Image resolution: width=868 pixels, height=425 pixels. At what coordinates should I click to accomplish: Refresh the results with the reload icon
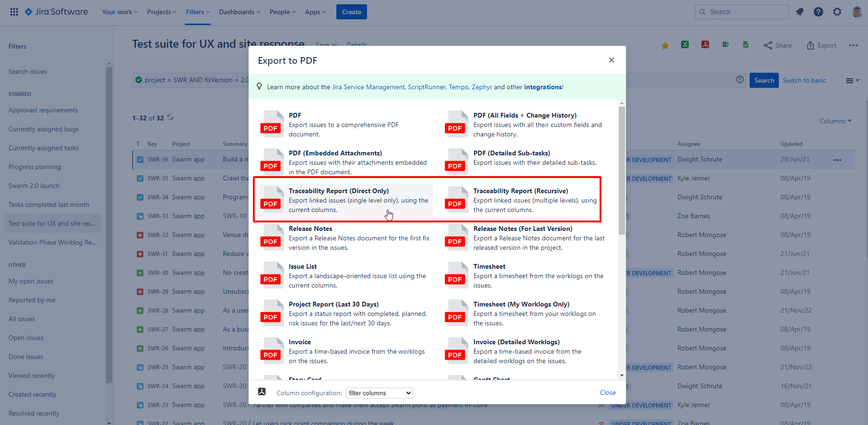coord(170,118)
